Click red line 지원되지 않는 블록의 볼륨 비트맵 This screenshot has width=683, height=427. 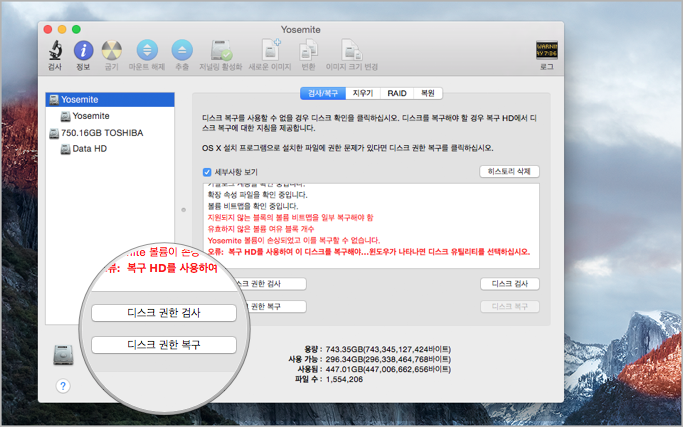click(290, 217)
